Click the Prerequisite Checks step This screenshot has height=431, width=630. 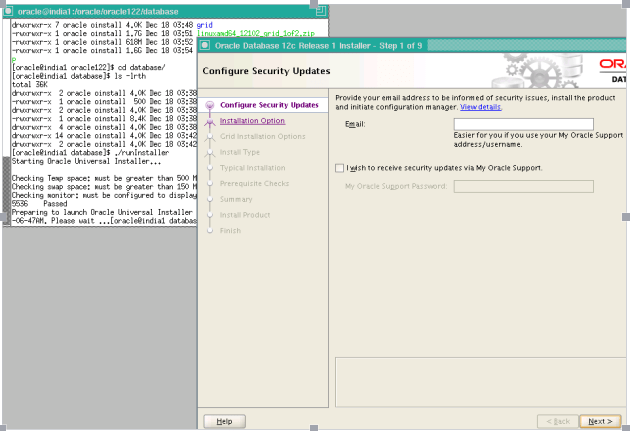[254, 183]
